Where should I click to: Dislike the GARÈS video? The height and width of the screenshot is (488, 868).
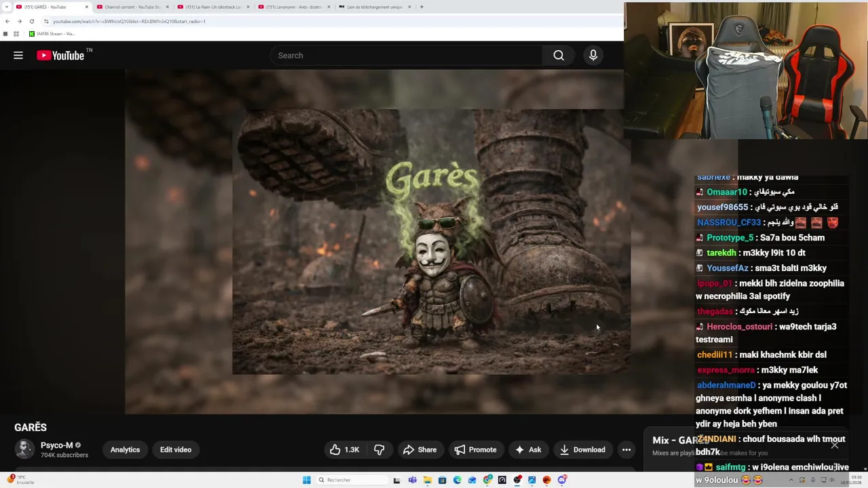point(379,449)
